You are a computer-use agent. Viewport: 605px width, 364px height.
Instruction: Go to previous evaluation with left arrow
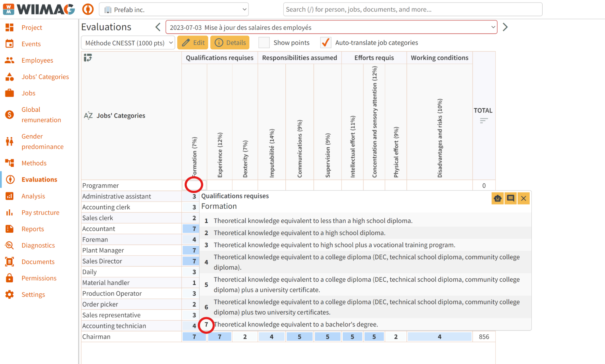pos(158,27)
